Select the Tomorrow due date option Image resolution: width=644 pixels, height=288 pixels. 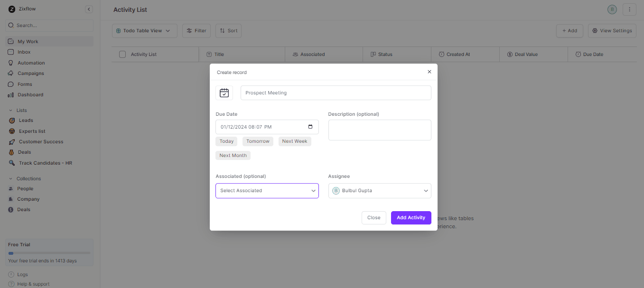click(x=258, y=141)
